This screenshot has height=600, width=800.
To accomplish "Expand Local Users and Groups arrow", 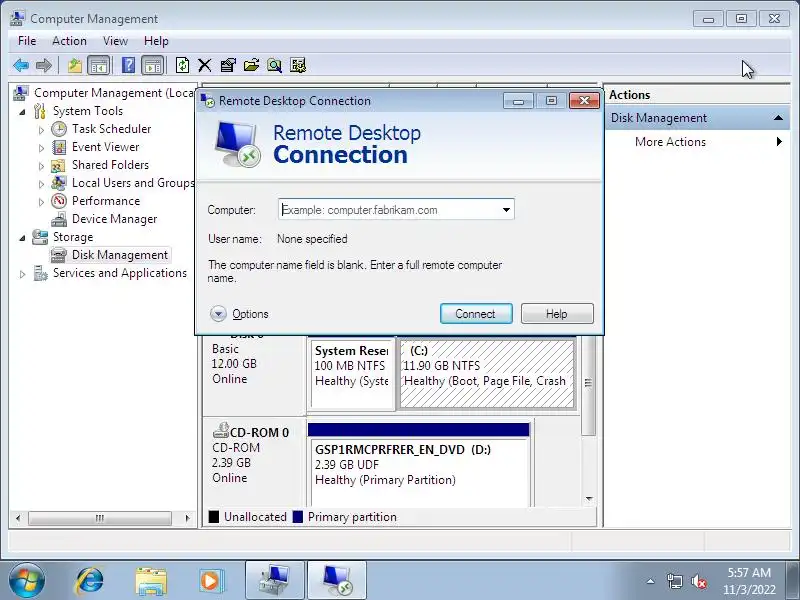I will (41, 184).
